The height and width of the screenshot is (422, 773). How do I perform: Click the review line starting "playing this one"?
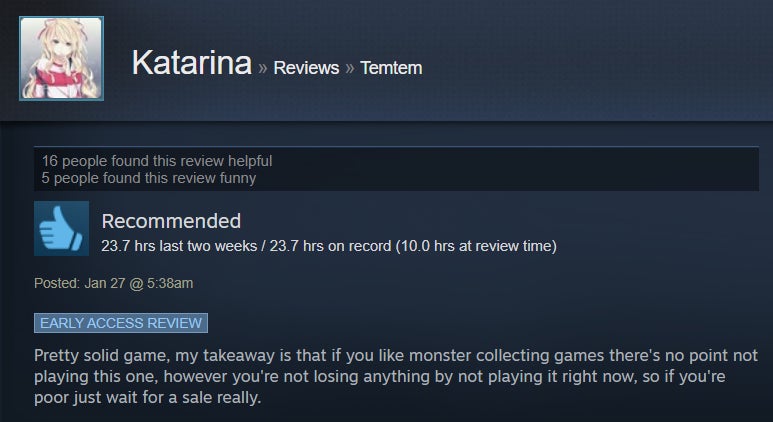(380, 377)
